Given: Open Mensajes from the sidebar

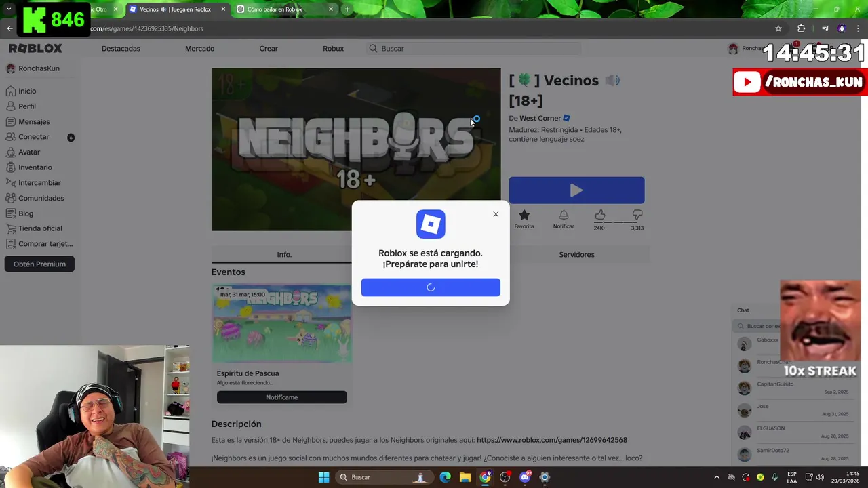Looking at the screenshot, I should point(28,122).
